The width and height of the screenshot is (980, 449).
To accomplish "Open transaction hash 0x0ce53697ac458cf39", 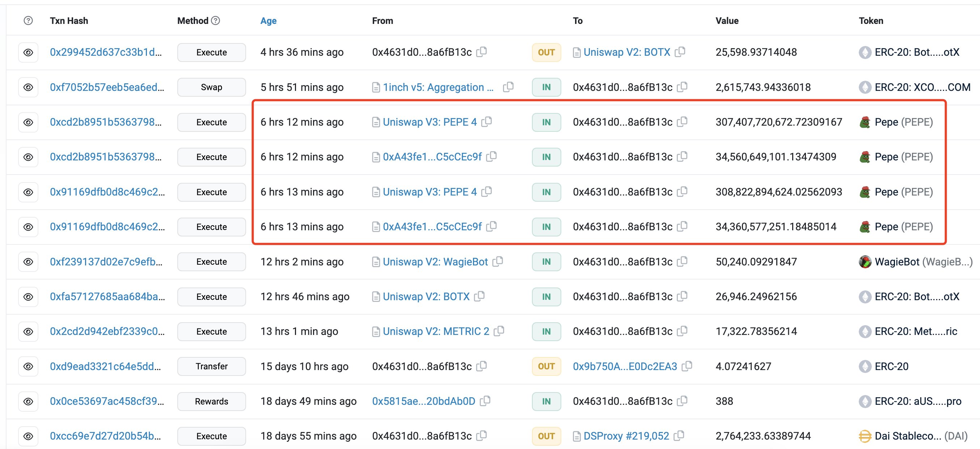I will [107, 401].
